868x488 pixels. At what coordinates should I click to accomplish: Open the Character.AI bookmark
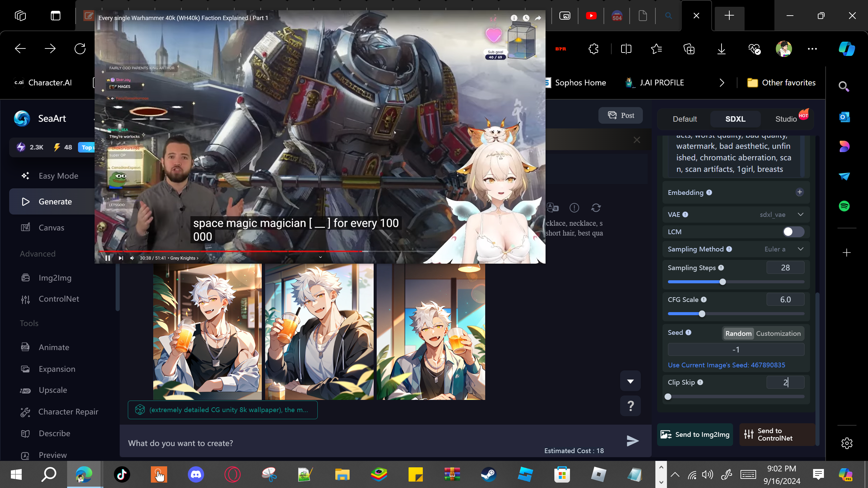point(43,83)
